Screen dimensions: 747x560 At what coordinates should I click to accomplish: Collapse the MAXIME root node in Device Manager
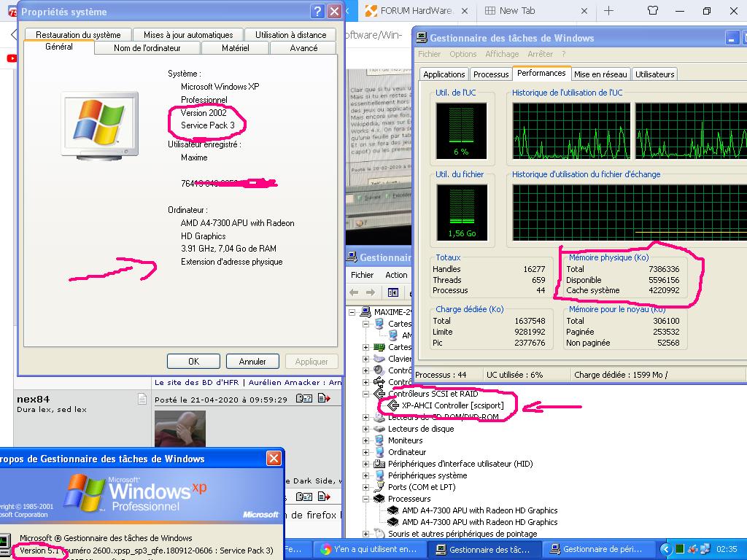352,312
